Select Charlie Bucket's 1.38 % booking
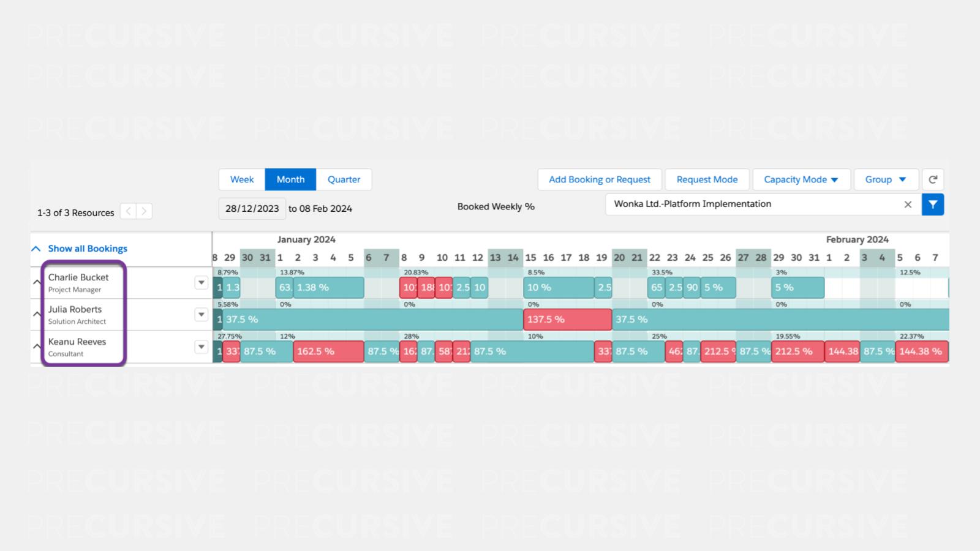 328,287
